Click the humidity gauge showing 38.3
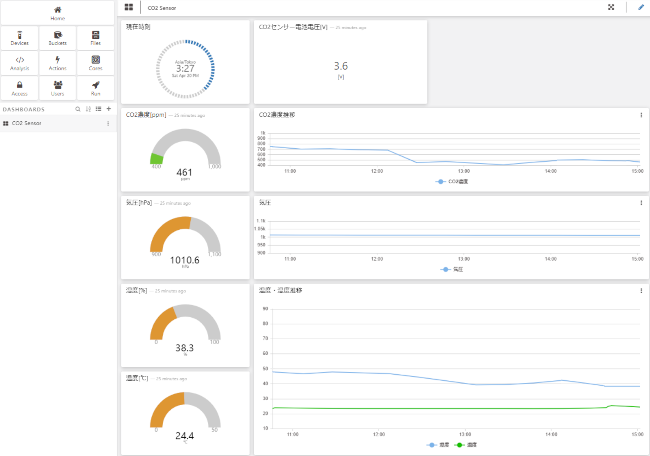Viewport: 650px width, 456px height. 185,329
